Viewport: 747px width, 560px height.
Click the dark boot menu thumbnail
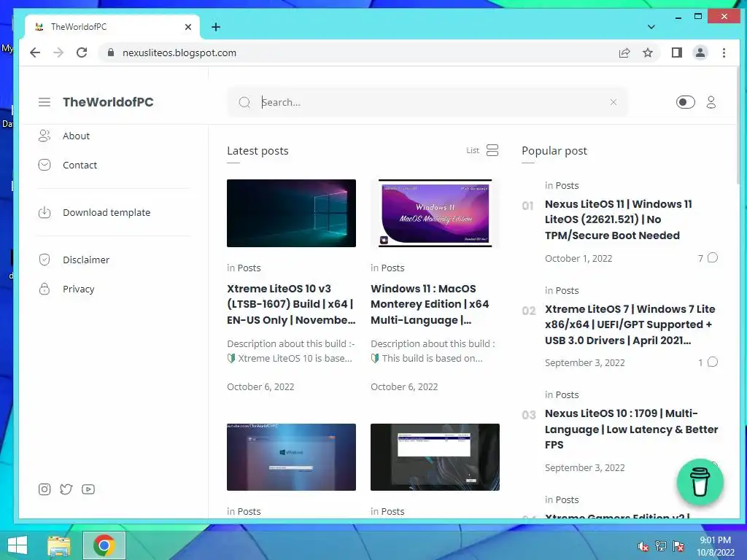[x=435, y=457]
